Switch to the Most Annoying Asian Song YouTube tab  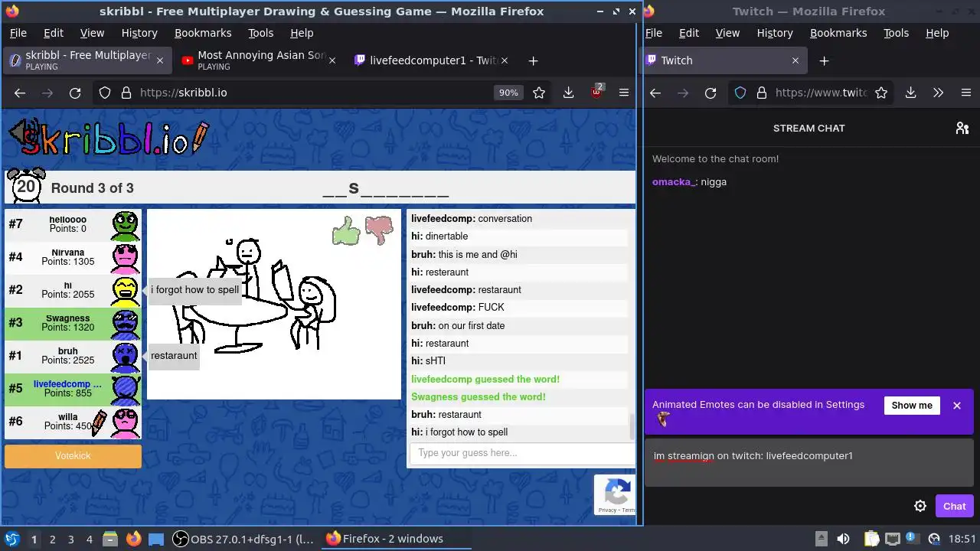point(259,60)
